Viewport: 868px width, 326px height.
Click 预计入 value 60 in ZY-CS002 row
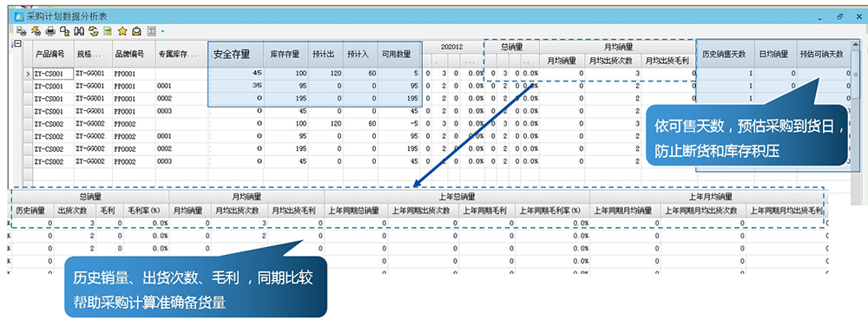[360, 123]
